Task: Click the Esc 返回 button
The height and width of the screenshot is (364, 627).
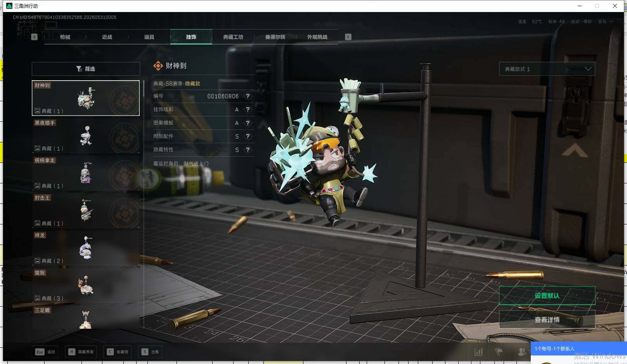Action: [x=45, y=352]
